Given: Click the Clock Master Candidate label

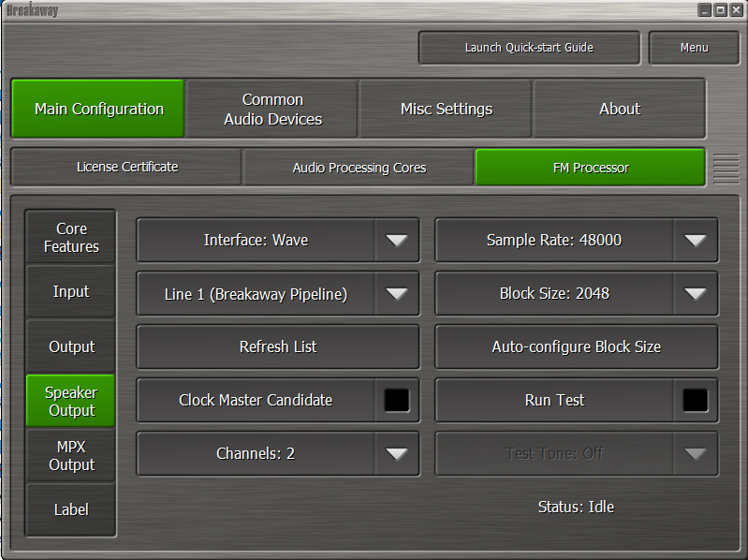Looking at the screenshot, I should pos(256,400).
